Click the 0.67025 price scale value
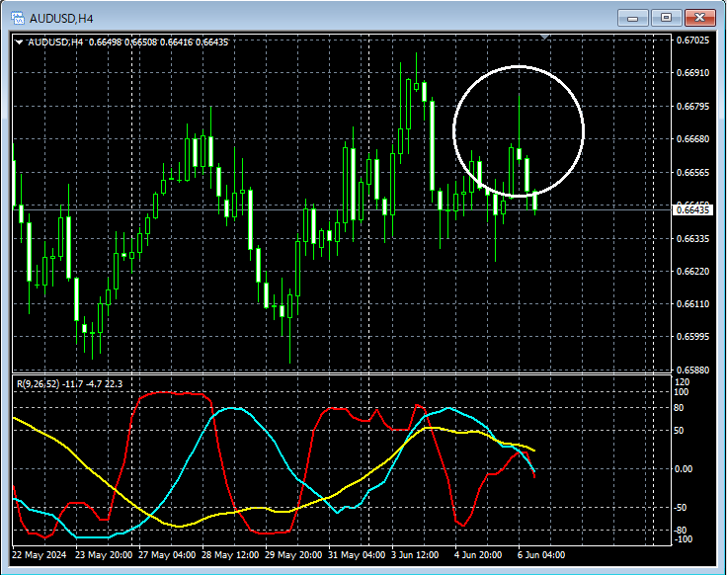 tap(692, 41)
